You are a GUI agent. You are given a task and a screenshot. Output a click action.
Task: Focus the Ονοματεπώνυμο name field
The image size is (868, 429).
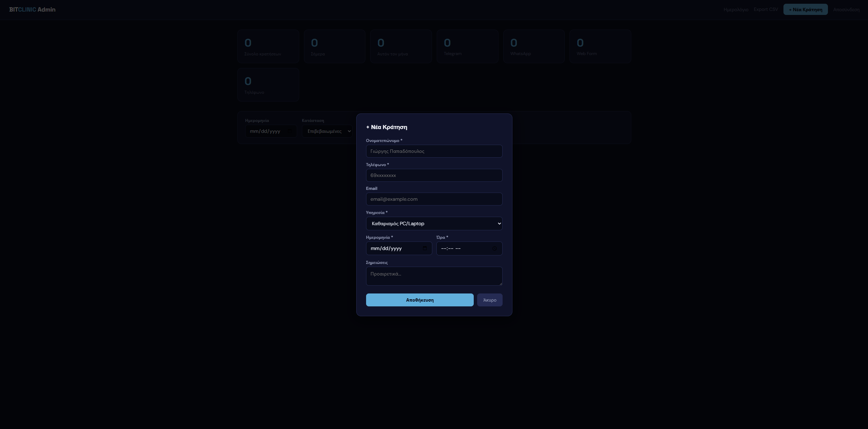click(x=434, y=151)
